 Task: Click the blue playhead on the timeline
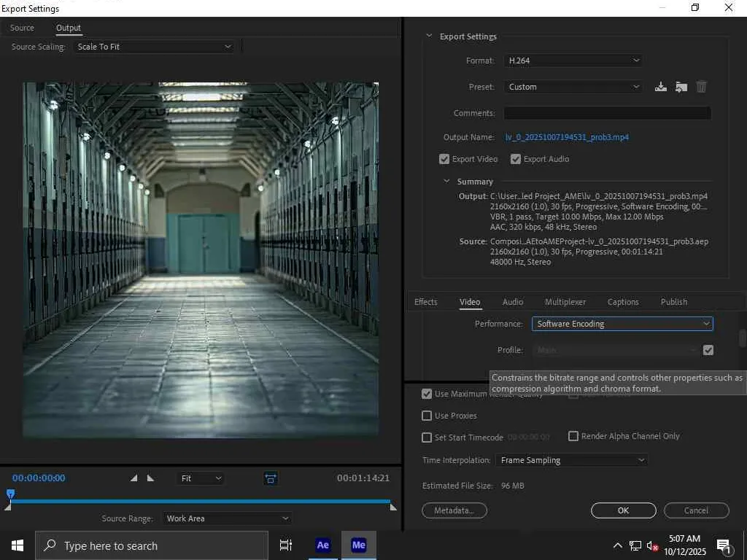click(10, 494)
